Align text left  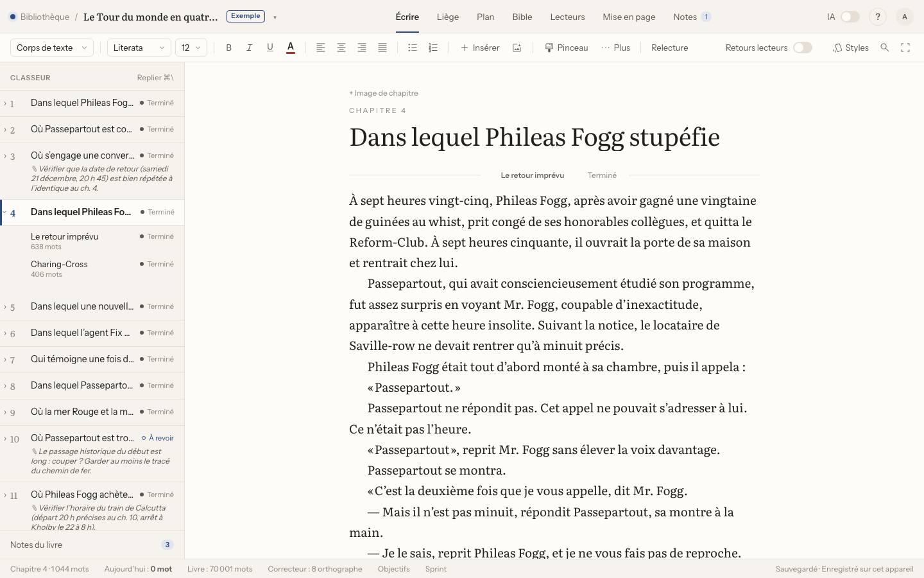tap(321, 48)
